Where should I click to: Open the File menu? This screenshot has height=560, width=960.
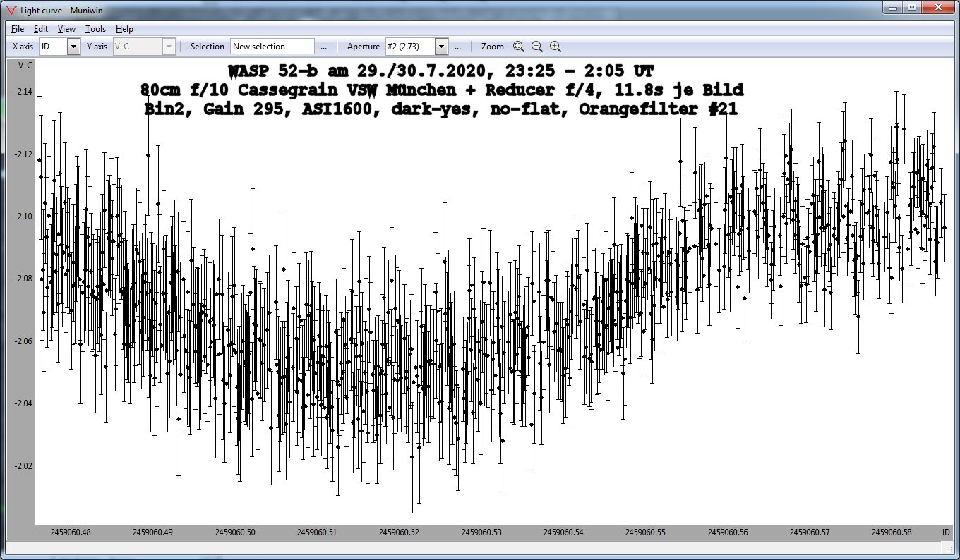(18, 29)
